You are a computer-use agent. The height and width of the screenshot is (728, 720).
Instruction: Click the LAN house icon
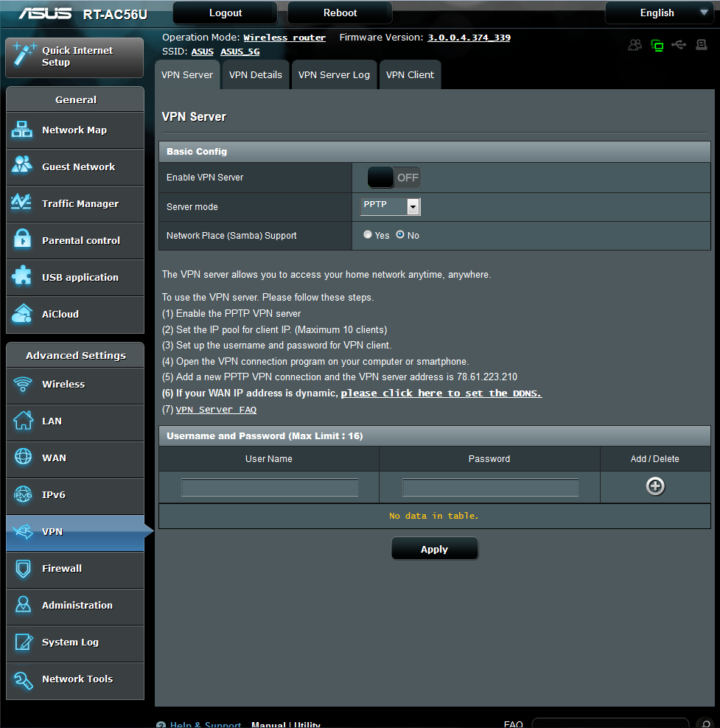click(23, 421)
